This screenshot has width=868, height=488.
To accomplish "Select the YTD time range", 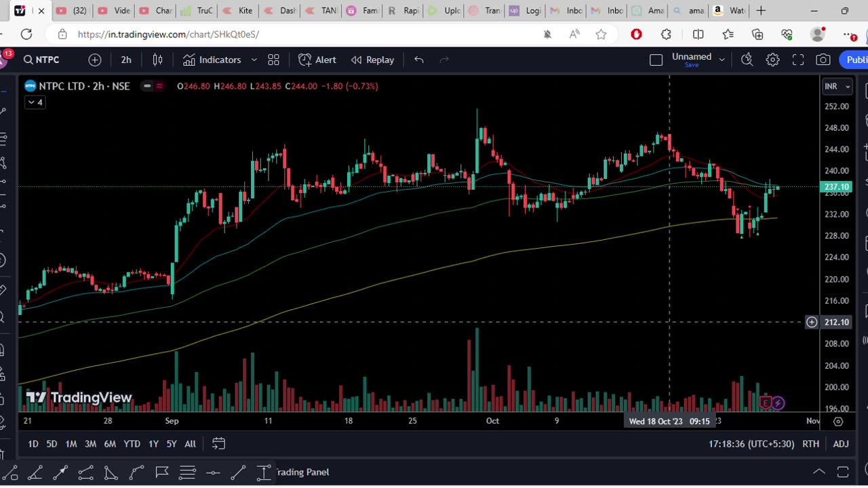I will [132, 444].
